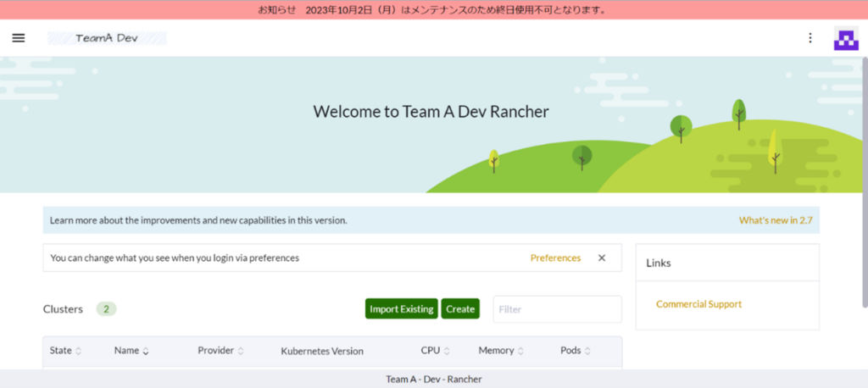Open the three-dot options menu
The width and height of the screenshot is (868, 388).
(x=810, y=38)
